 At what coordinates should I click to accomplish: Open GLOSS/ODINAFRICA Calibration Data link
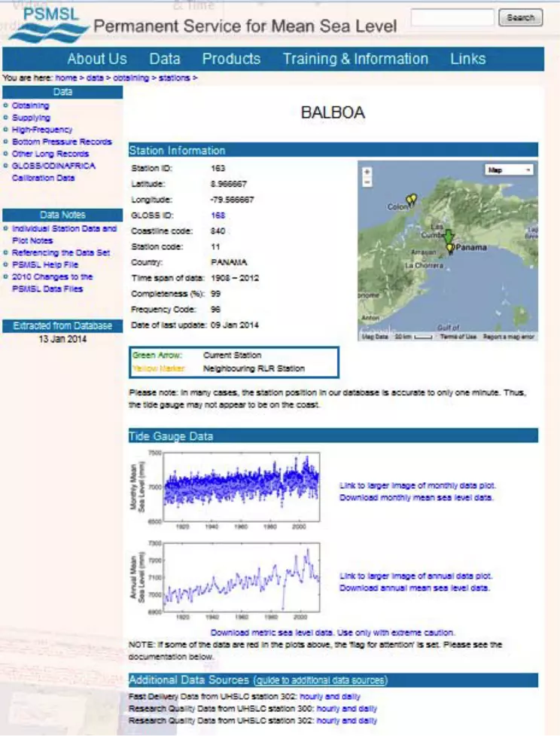point(53,172)
